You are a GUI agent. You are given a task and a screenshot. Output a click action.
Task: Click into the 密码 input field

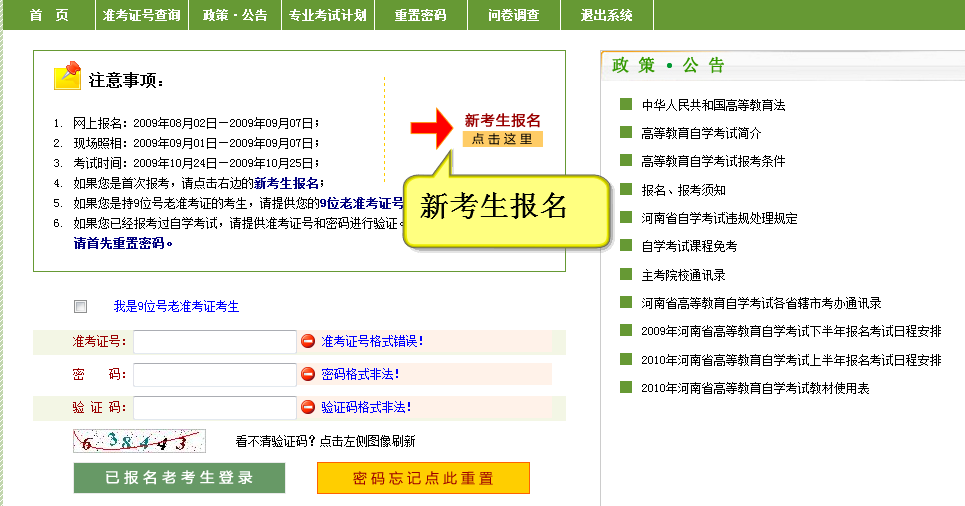[x=214, y=375]
